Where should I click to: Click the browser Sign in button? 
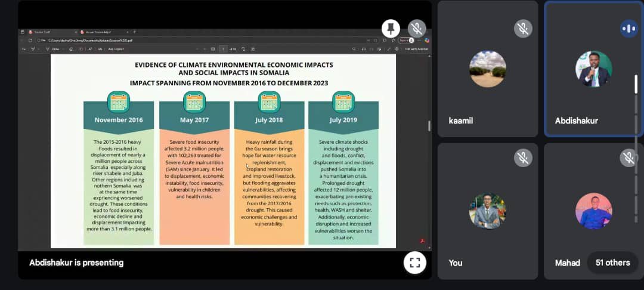coord(407,40)
